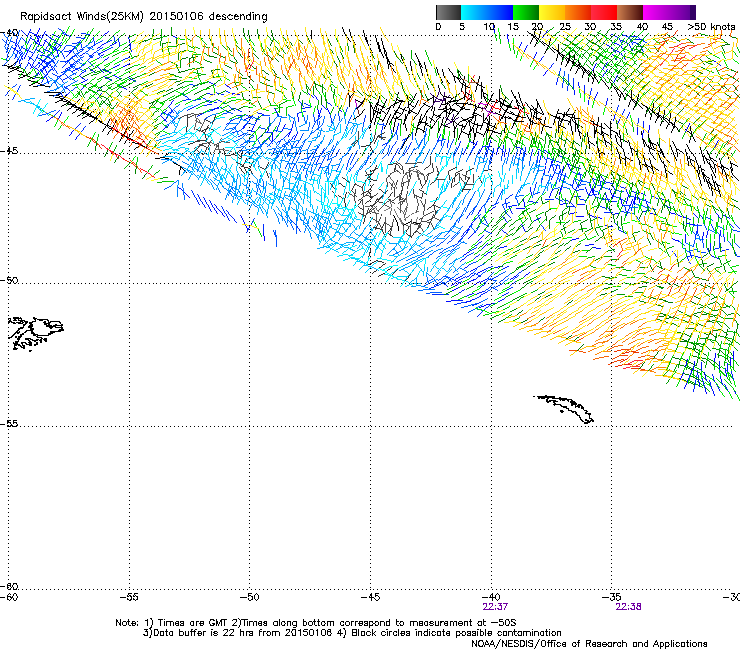Click the purple time label '22:37'
The width and height of the screenshot is (740, 650).
tap(495, 607)
